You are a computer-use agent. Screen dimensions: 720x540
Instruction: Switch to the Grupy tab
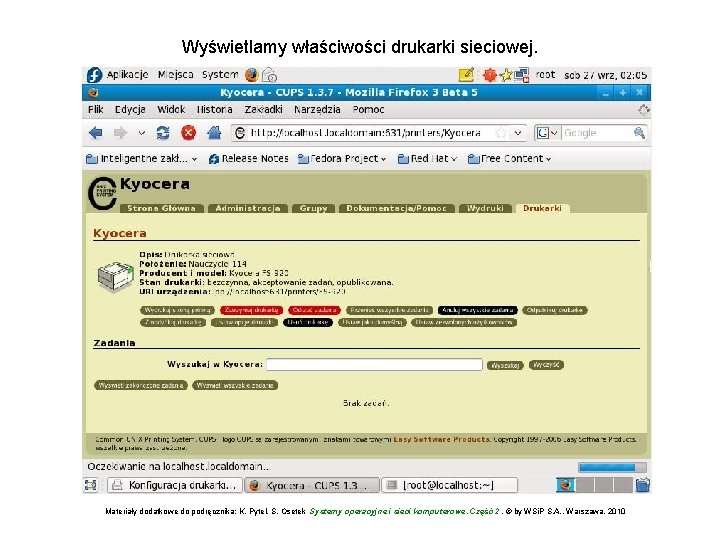pyautogui.click(x=313, y=208)
